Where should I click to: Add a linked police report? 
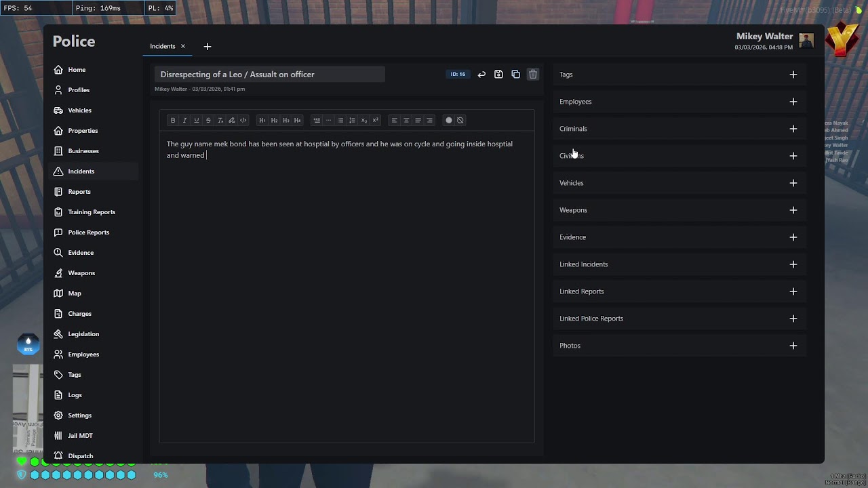793,319
